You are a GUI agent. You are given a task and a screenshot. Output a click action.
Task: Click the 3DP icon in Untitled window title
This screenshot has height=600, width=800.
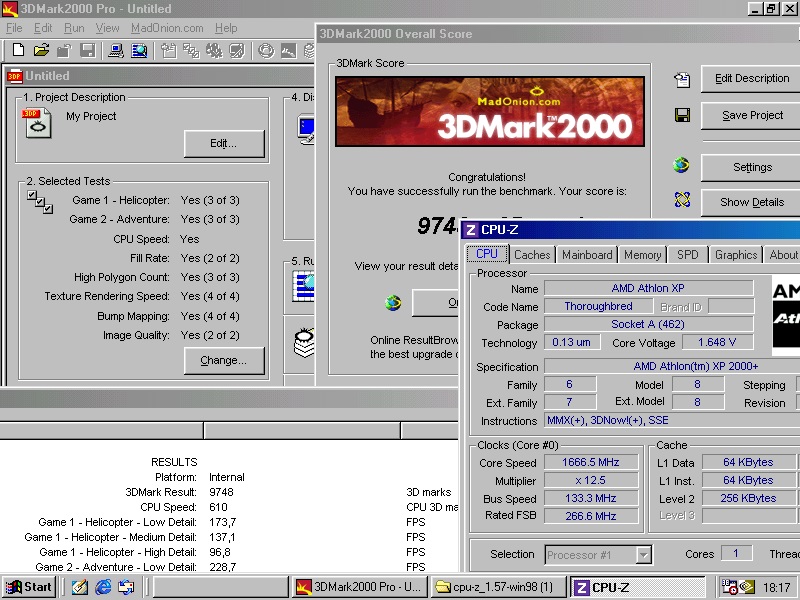pyautogui.click(x=14, y=76)
